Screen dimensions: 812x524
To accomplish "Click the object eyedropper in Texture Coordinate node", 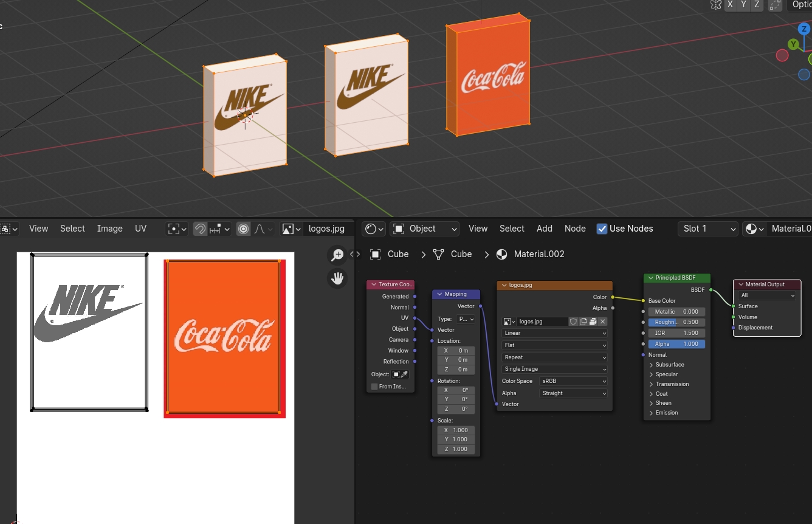I will pos(404,374).
